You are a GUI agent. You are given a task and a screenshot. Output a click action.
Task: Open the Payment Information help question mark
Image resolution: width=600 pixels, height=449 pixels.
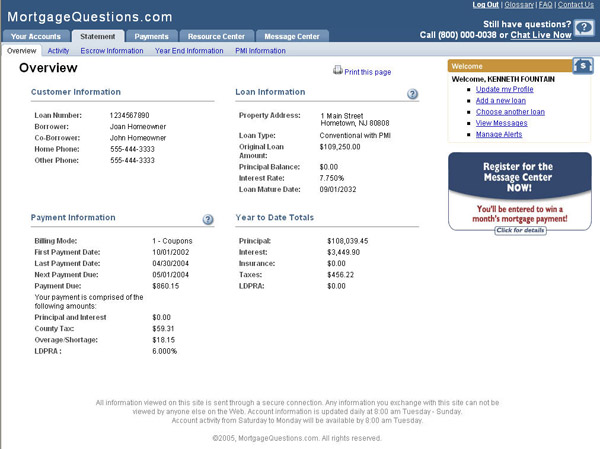[208, 219]
